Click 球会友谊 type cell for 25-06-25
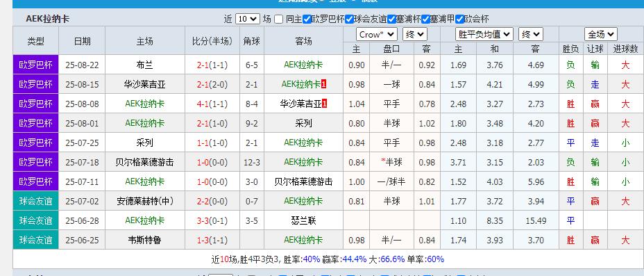Image resolution: width=644 pixels, height=276 pixels. (35, 241)
